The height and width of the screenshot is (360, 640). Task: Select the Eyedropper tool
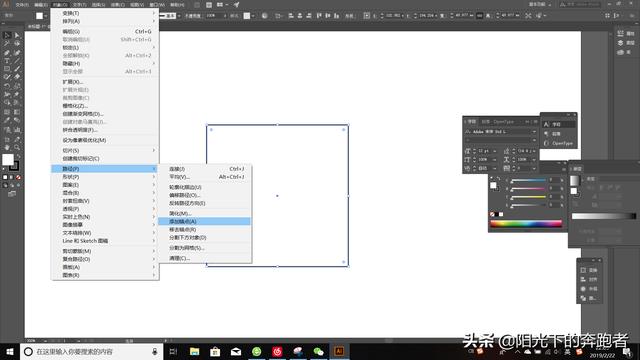click(x=7, y=120)
